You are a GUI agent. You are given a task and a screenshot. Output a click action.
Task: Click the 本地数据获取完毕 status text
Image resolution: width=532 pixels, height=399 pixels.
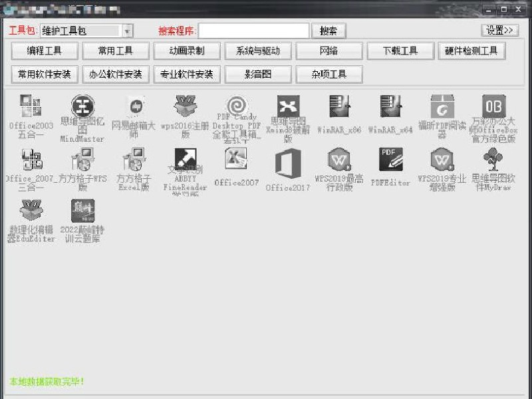coord(47,381)
